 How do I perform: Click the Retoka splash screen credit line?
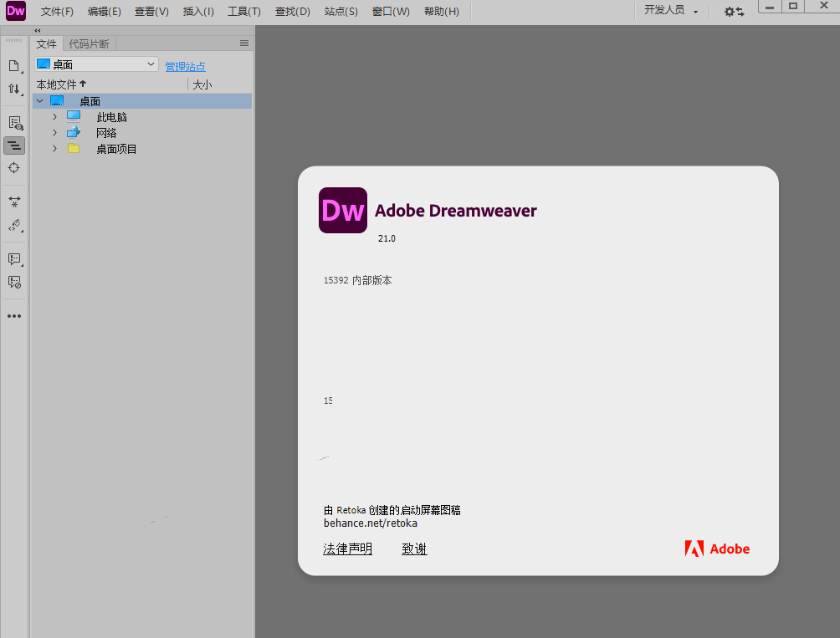tap(392, 510)
